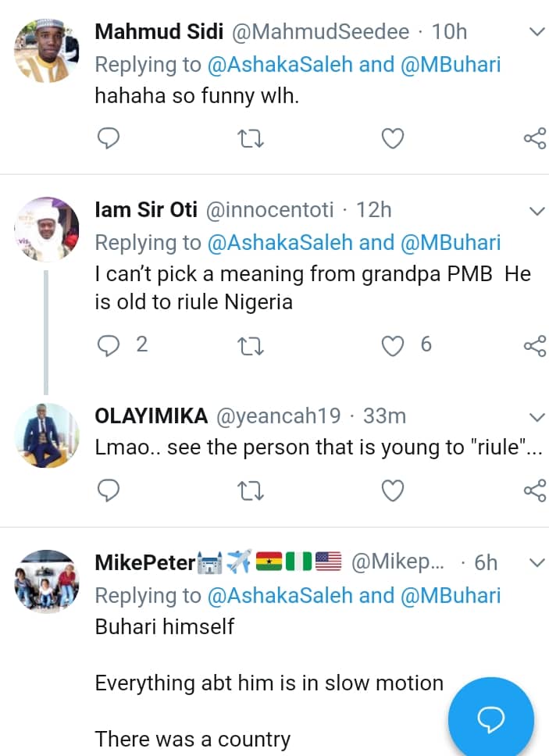
Task: Expand more options on Iam Sir Oti's tweet
Action: coord(537,211)
